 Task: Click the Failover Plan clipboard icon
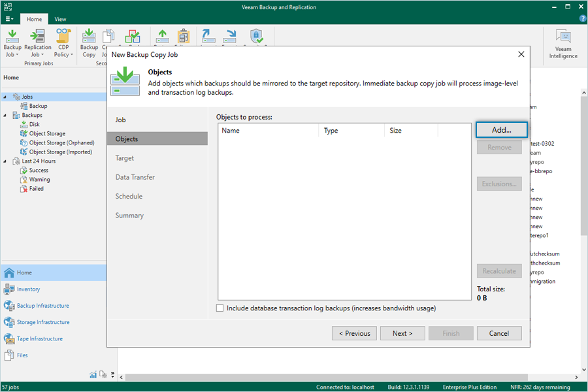(184, 37)
